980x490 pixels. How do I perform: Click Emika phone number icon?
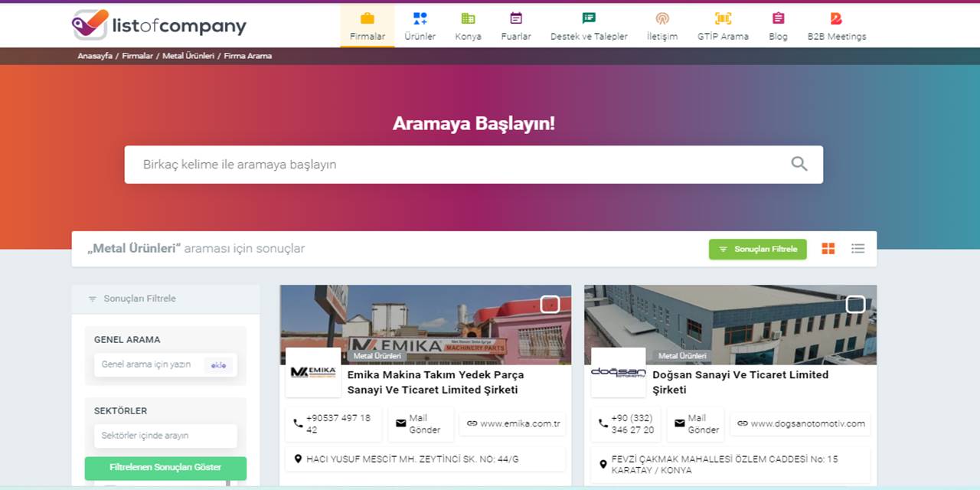pos(299,423)
